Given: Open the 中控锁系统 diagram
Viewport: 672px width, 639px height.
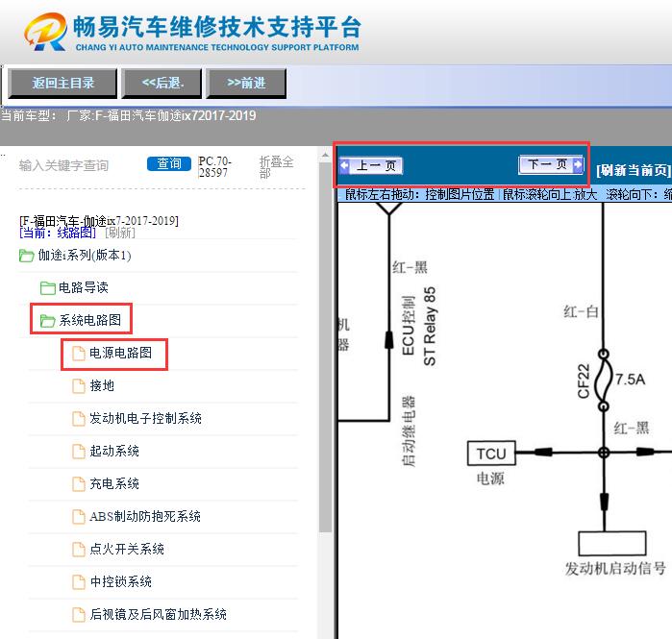Looking at the screenshot, I should [x=121, y=581].
